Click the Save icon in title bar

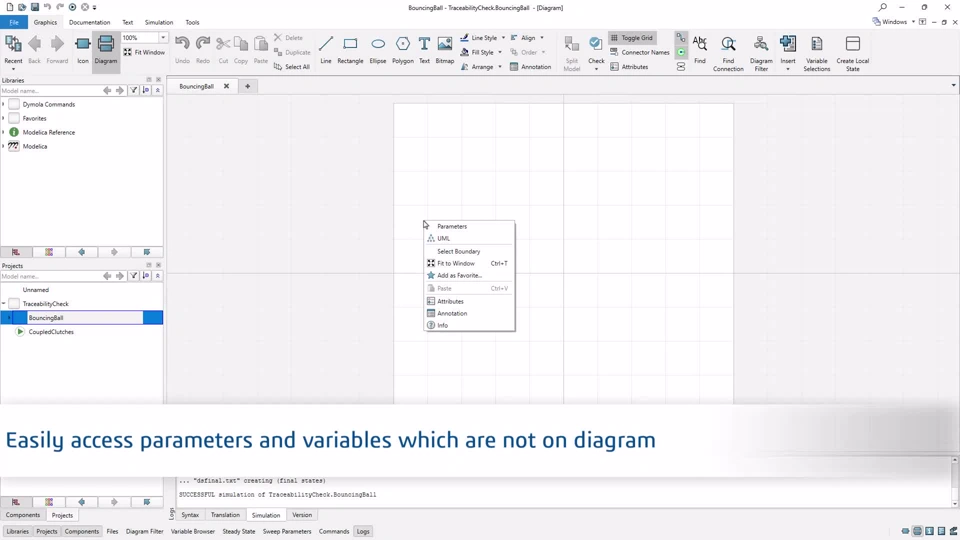pyautogui.click(x=34, y=7)
